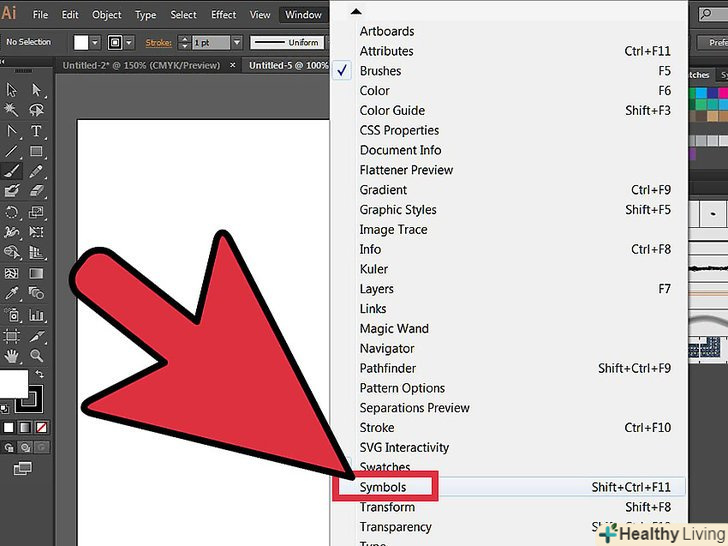Select the Blob Brush tool

12,191
